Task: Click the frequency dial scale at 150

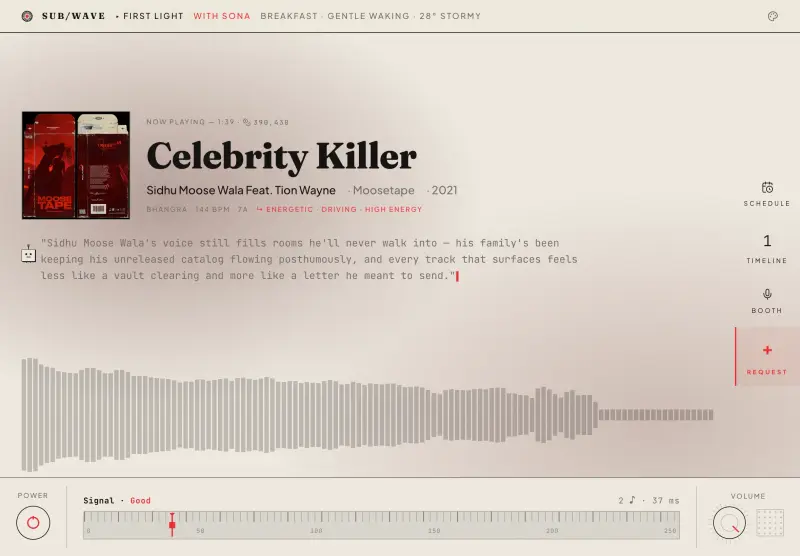Action: point(434,530)
